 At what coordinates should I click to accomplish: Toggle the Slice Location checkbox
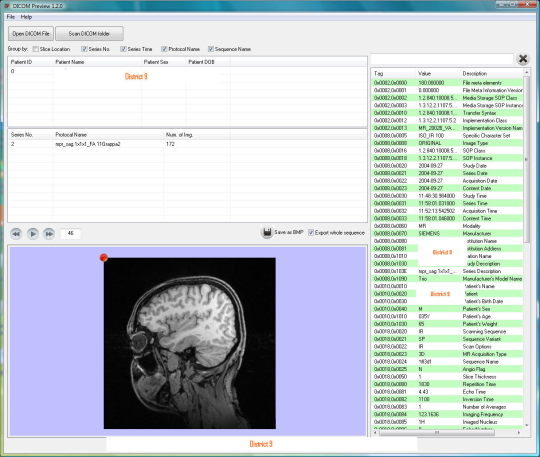[35, 49]
